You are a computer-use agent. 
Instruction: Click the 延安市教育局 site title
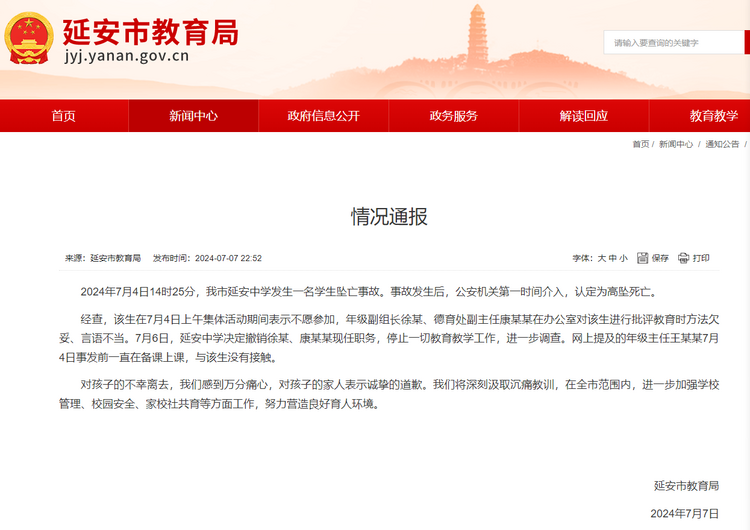[151, 33]
